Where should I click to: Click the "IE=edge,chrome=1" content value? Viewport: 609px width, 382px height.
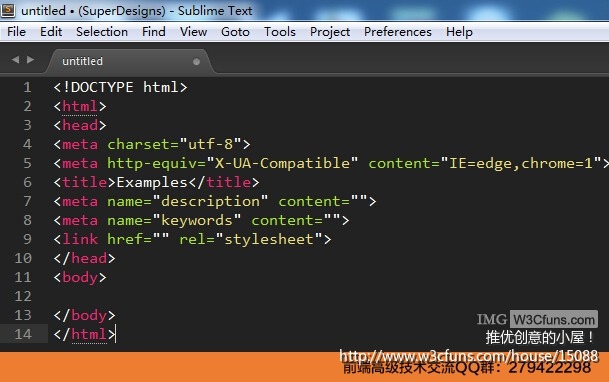[x=521, y=163]
